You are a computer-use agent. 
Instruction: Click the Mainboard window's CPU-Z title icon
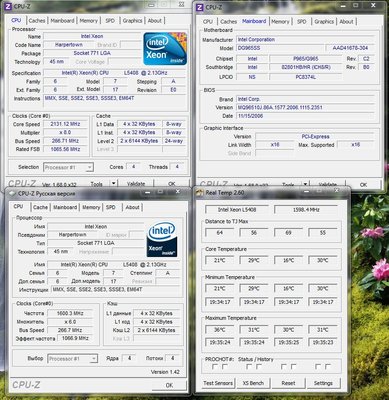[x=200, y=7]
